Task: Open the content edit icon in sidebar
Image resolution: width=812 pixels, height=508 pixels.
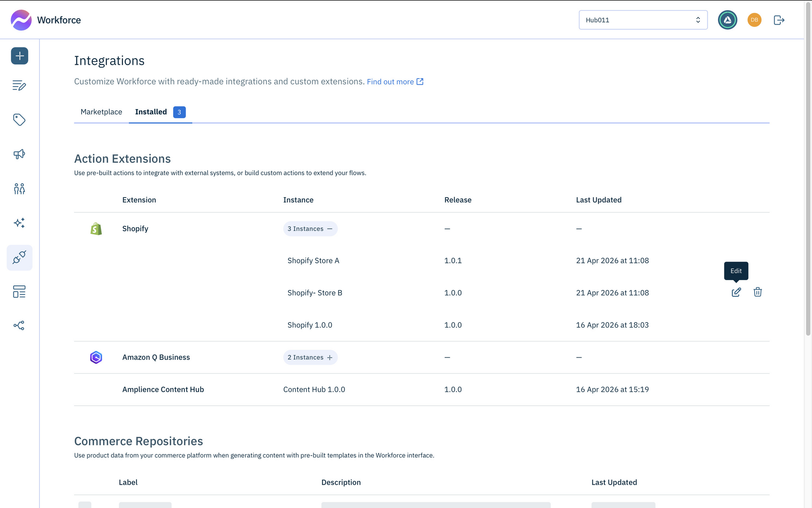Action: click(x=19, y=85)
